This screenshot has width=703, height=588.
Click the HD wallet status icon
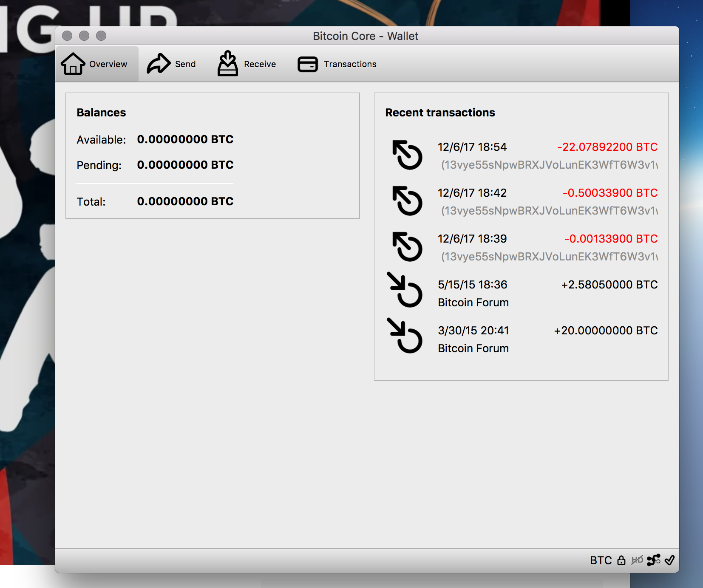[637, 560]
